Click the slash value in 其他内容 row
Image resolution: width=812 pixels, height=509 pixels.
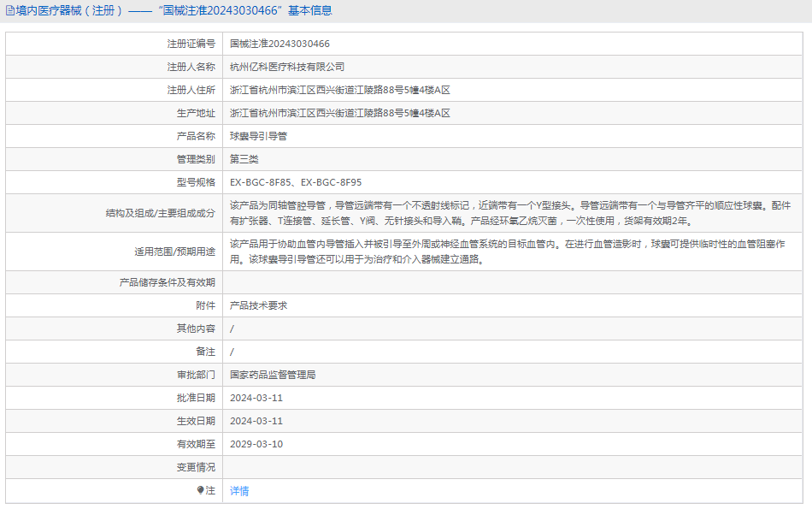[x=232, y=328]
